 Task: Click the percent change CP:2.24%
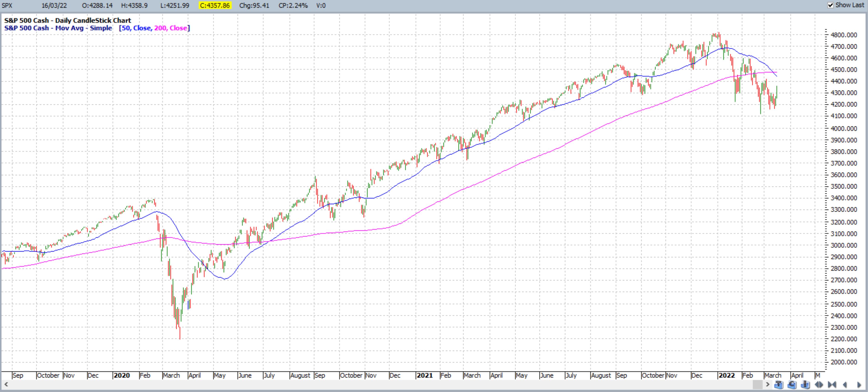coord(293,5)
